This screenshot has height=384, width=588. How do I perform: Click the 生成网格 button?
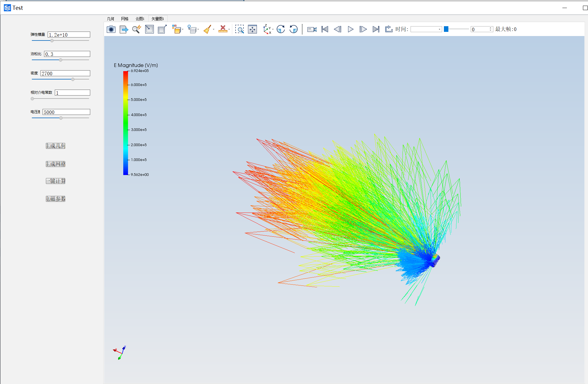click(x=56, y=164)
